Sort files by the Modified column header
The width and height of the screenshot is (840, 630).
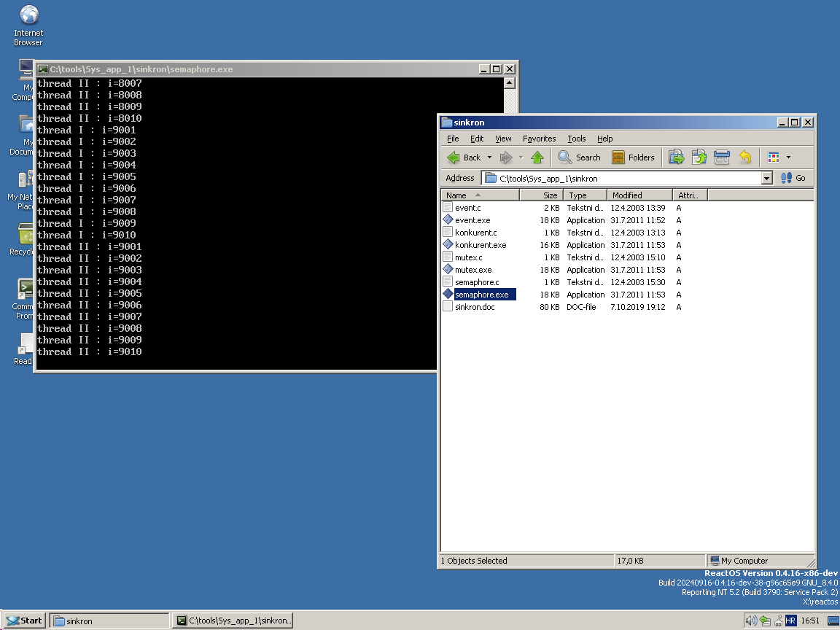[639, 195]
